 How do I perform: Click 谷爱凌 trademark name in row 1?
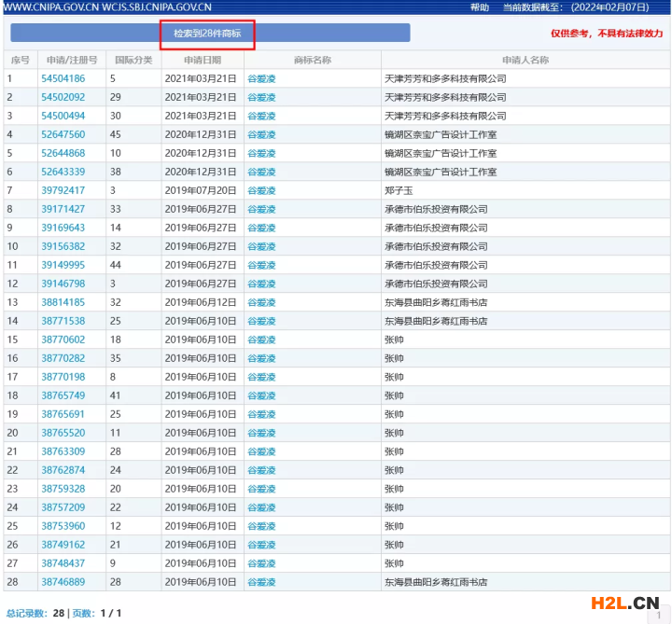[x=261, y=78]
